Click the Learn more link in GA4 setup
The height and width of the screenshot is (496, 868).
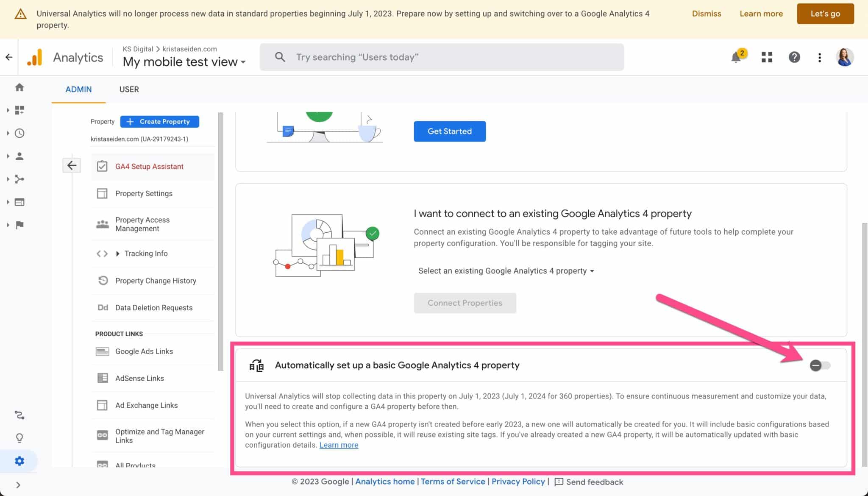point(339,445)
